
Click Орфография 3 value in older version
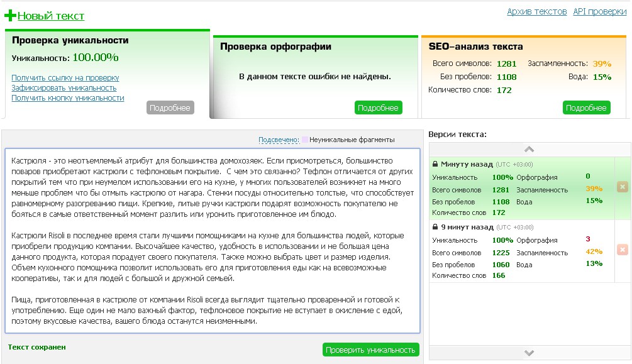click(587, 239)
